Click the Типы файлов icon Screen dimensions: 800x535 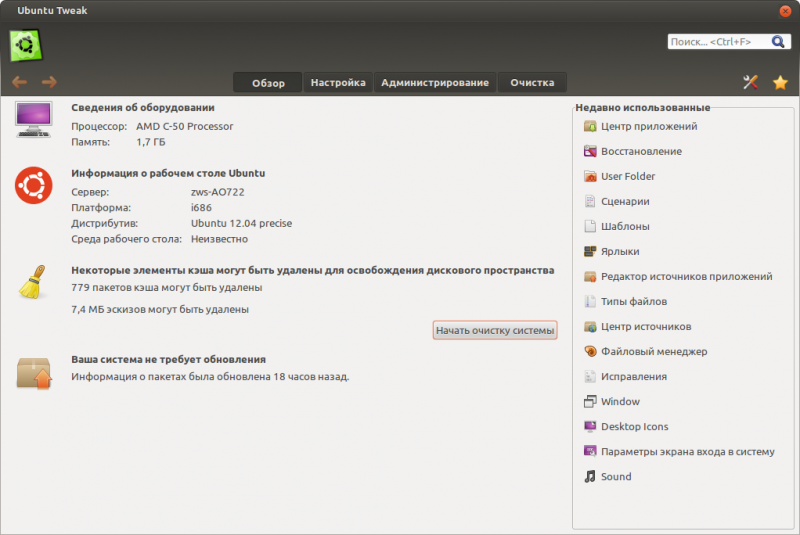(x=590, y=301)
